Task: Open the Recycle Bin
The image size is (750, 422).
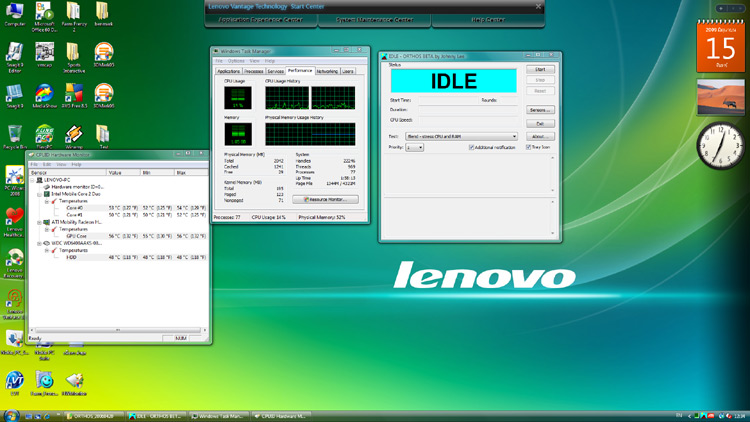Action: (14, 137)
